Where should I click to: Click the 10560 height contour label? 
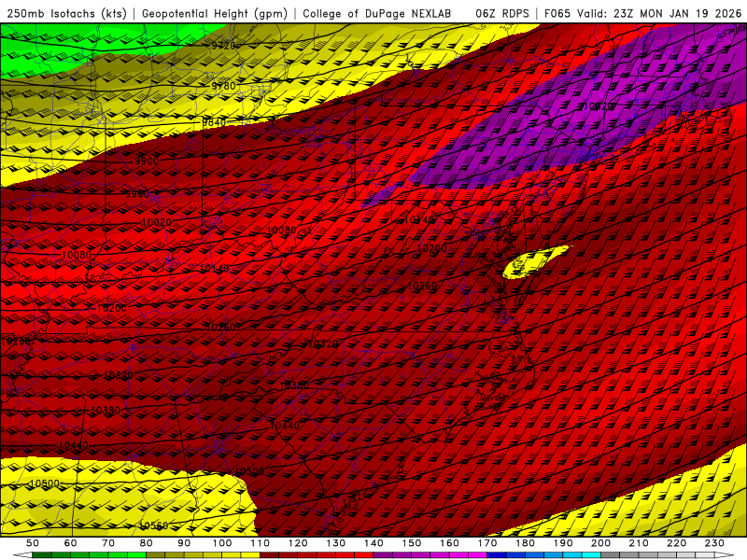pos(153,525)
